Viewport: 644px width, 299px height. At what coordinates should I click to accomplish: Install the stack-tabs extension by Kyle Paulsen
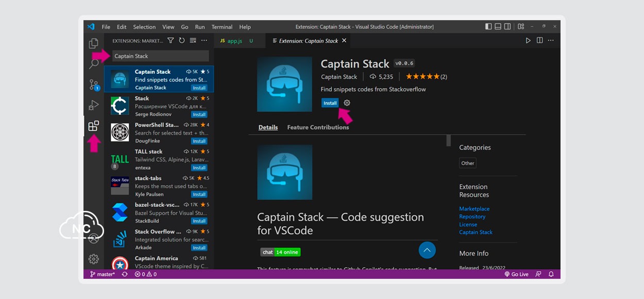point(199,194)
